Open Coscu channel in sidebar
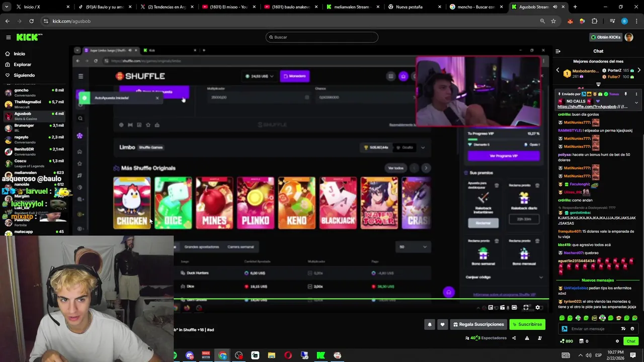This screenshot has width=644, height=362. (x=35, y=163)
